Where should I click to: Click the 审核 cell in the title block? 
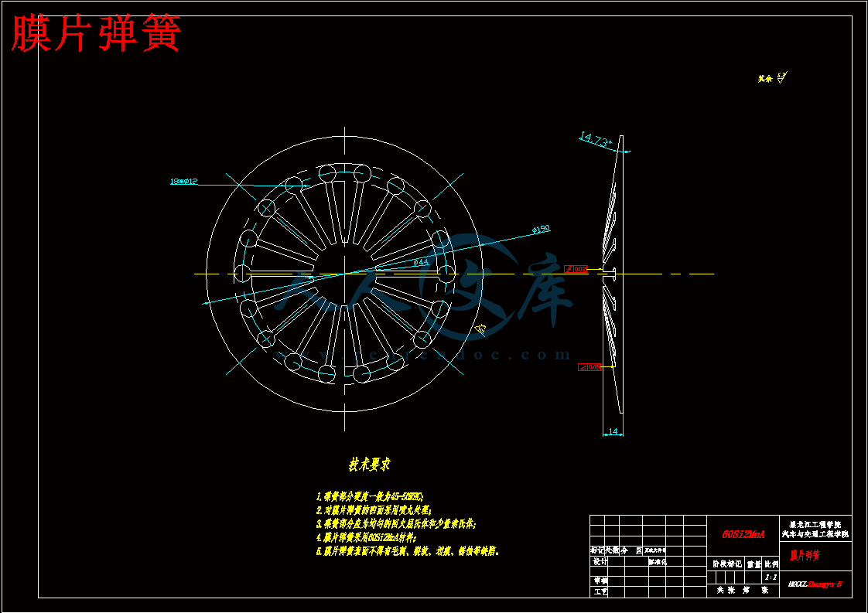[600, 581]
